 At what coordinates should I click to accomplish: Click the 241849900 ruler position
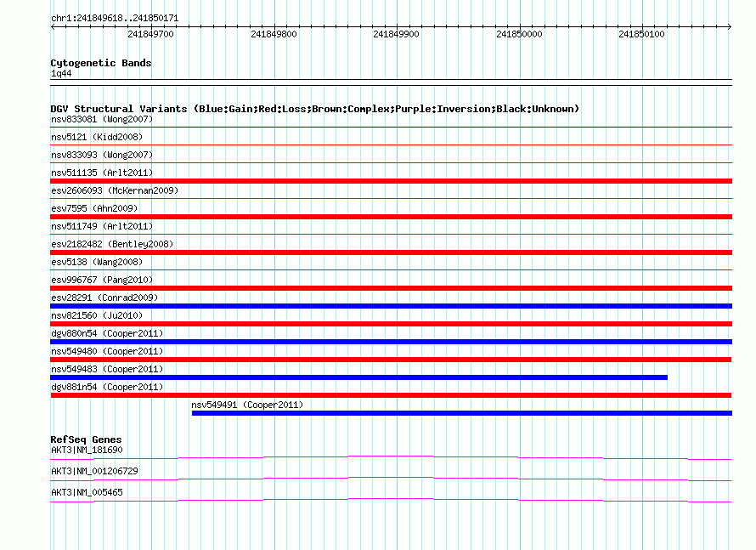pyautogui.click(x=396, y=34)
